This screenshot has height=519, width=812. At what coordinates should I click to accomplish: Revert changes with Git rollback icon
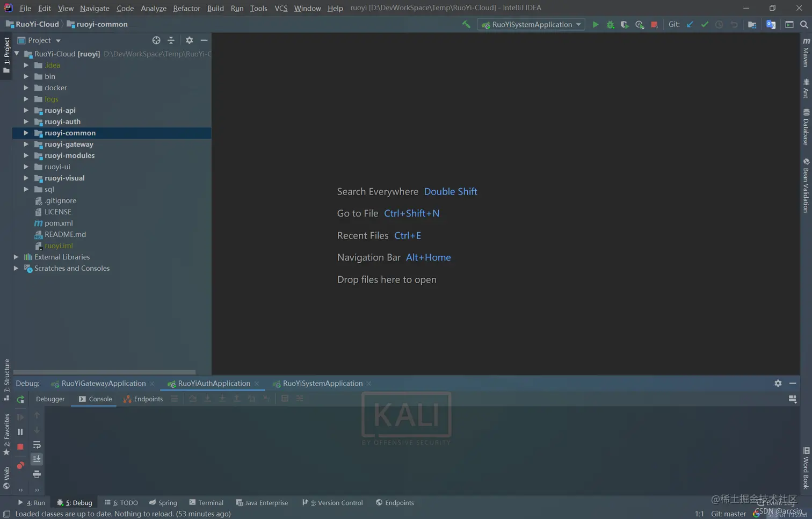(734, 24)
